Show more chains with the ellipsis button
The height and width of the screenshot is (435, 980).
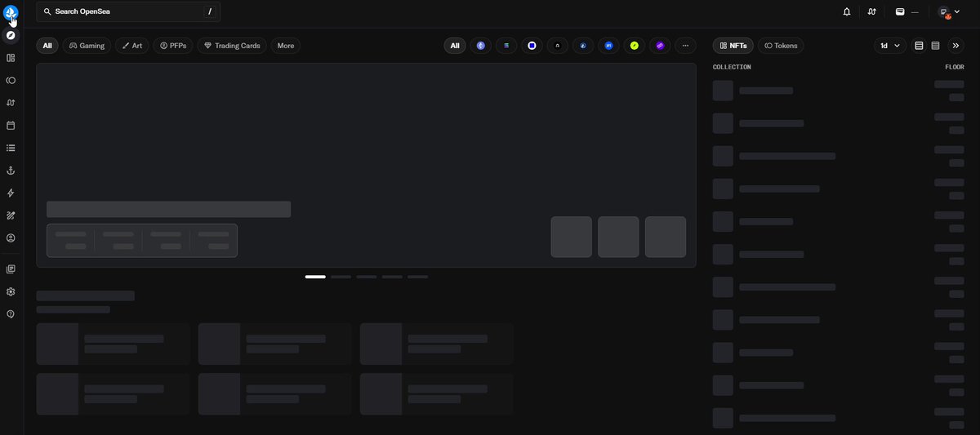click(x=685, y=46)
